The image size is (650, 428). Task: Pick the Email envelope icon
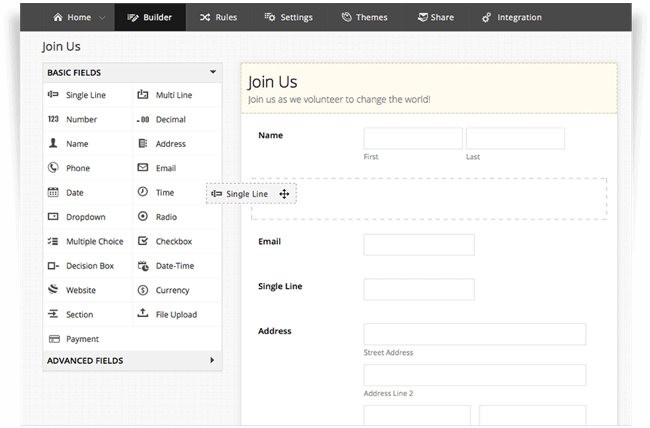pos(143,168)
